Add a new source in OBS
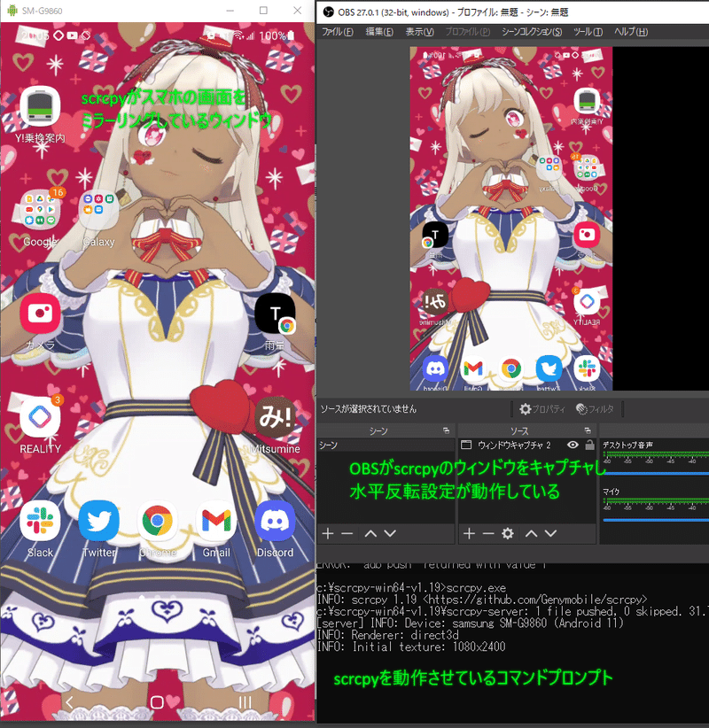The height and width of the screenshot is (728, 709). (469, 533)
